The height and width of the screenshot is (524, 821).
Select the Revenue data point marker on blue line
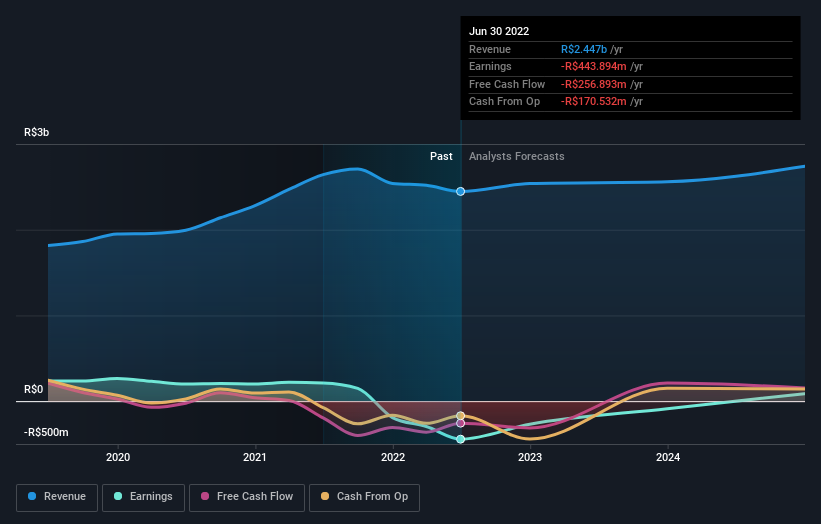(x=460, y=192)
